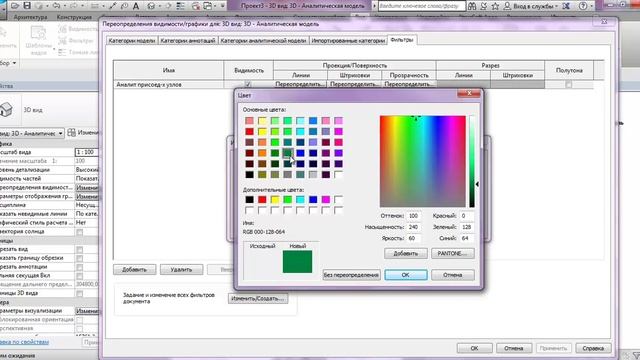The image size is (640, 360).
Task: Click the Close Hidden Windows icon
Action: pyautogui.click(x=196, y=6)
